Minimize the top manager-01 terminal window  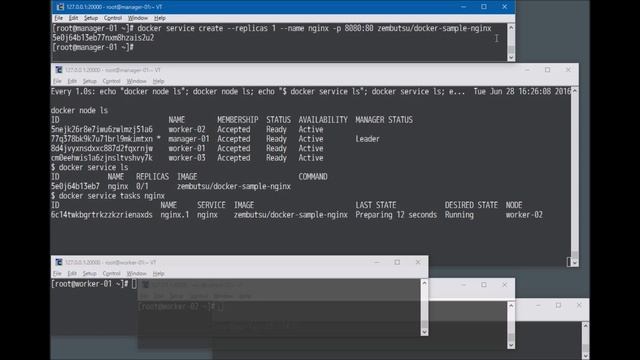tap(463, 7)
